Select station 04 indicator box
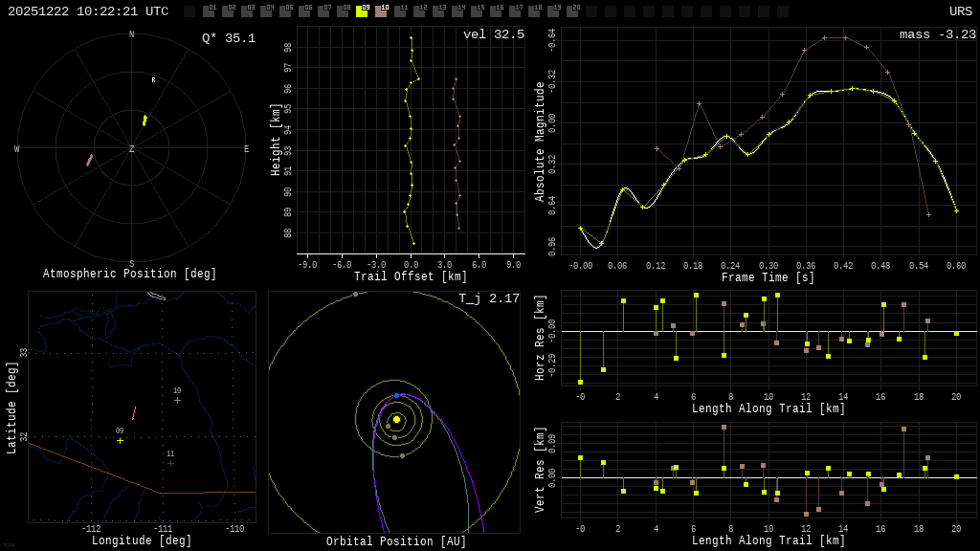 point(266,11)
